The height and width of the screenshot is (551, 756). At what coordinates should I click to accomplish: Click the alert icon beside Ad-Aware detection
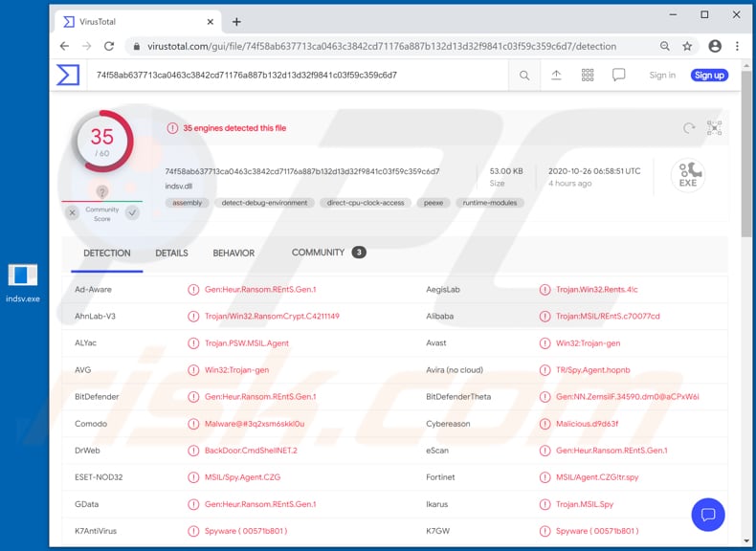pos(193,290)
